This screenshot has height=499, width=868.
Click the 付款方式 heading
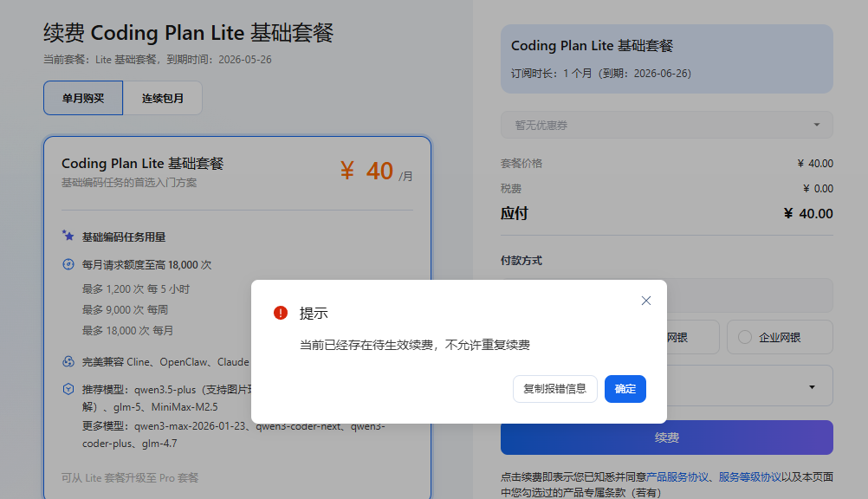tap(521, 260)
